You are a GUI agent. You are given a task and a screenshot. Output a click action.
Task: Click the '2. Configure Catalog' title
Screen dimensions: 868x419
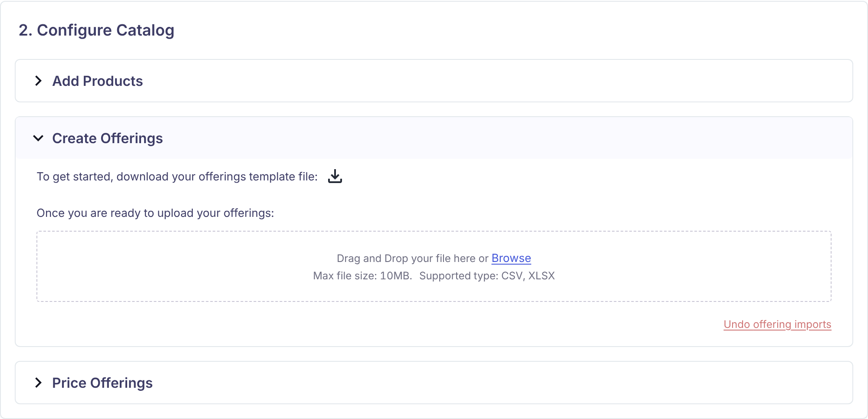click(x=96, y=30)
